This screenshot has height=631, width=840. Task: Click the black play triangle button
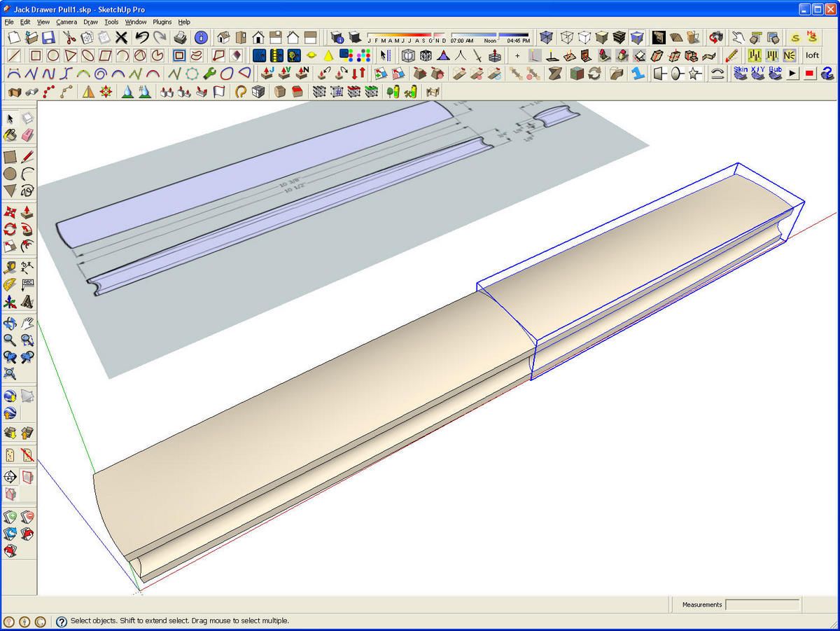(793, 73)
